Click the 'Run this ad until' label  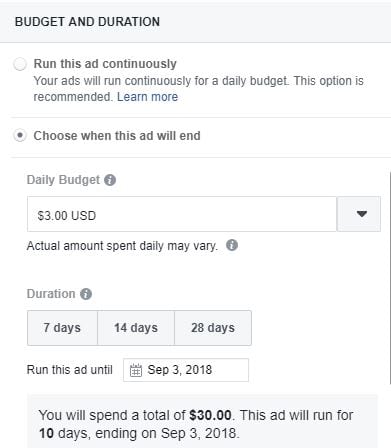70,370
